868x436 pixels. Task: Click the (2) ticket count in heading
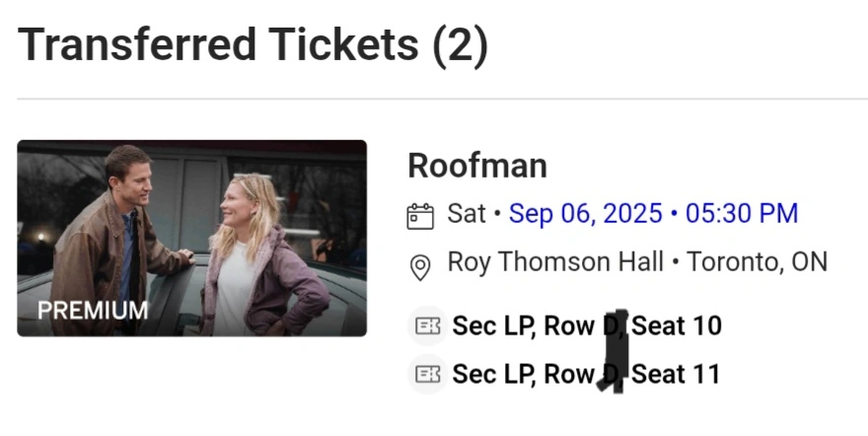tap(461, 45)
